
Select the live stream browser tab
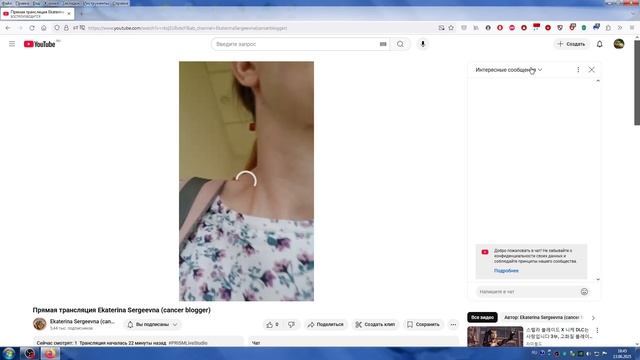pyautogui.click(x=37, y=14)
